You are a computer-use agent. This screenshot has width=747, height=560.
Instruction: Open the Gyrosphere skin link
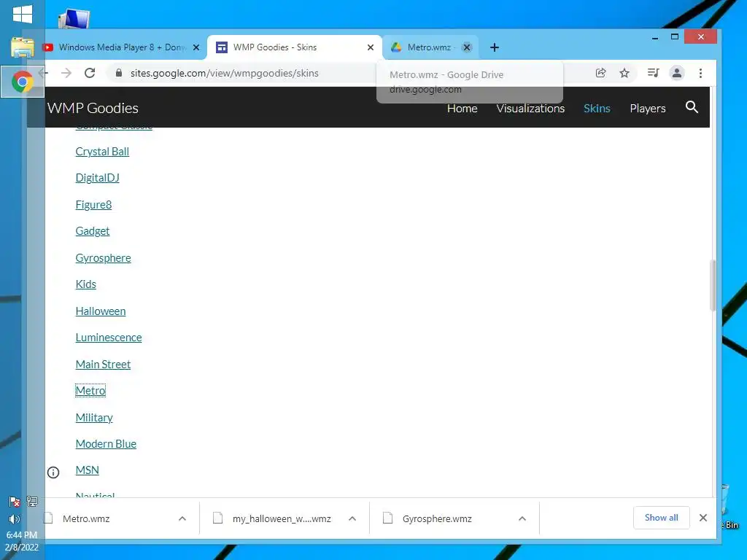[x=103, y=257]
